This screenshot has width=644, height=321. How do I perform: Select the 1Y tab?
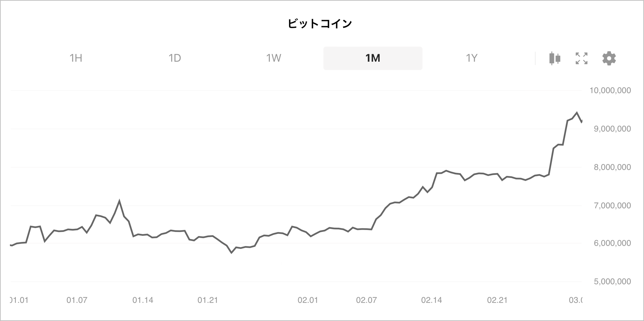(x=472, y=58)
